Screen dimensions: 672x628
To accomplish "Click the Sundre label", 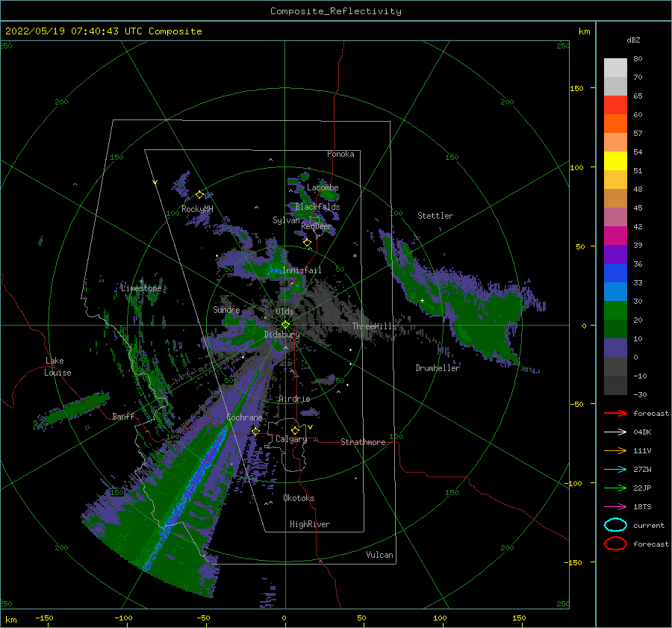I will point(226,309).
